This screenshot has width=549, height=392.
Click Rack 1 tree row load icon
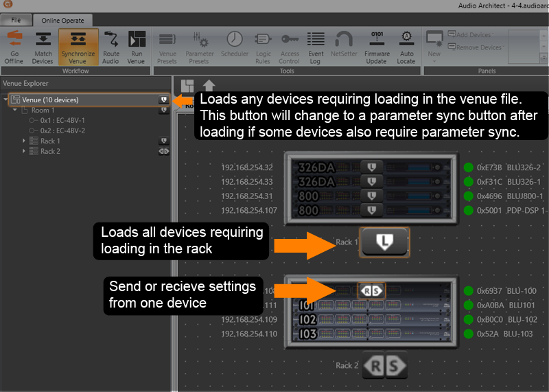(x=164, y=141)
